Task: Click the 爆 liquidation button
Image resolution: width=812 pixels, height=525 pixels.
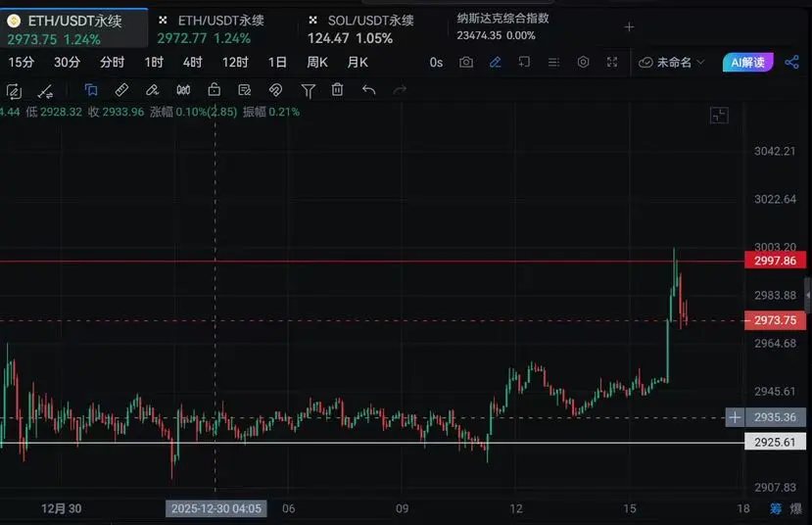Action: (796, 509)
